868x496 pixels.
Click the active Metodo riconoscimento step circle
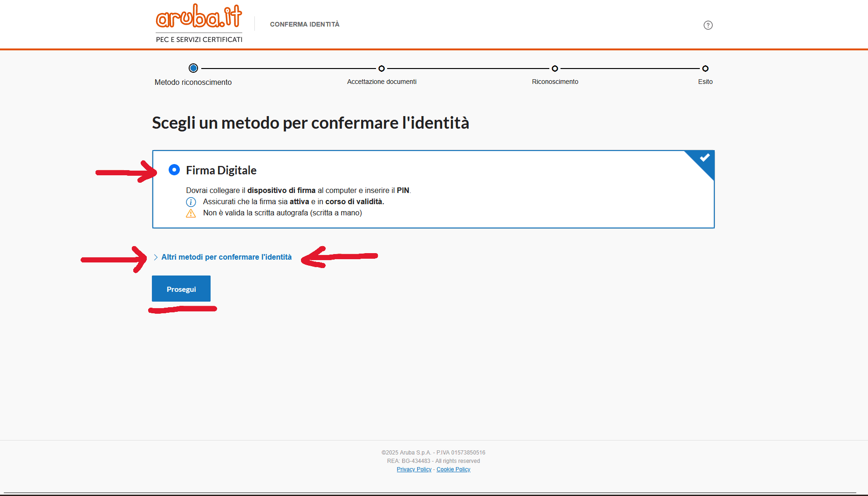[x=193, y=68]
